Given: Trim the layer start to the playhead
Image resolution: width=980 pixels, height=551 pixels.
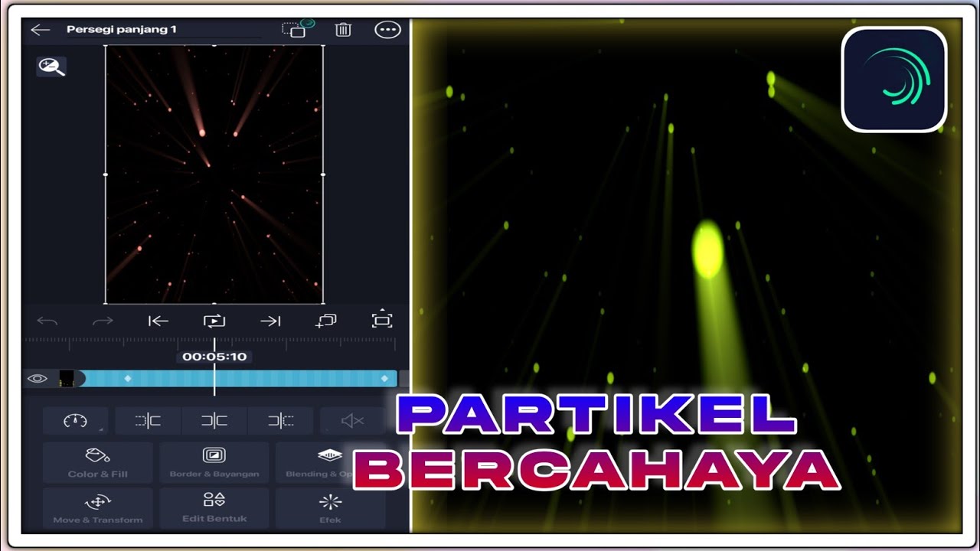Looking at the screenshot, I should 148,421.
